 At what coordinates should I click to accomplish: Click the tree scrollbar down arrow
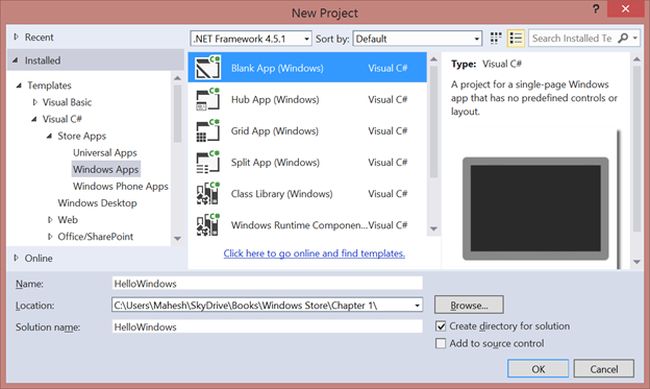pyautogui.click(x=177, y=238)
